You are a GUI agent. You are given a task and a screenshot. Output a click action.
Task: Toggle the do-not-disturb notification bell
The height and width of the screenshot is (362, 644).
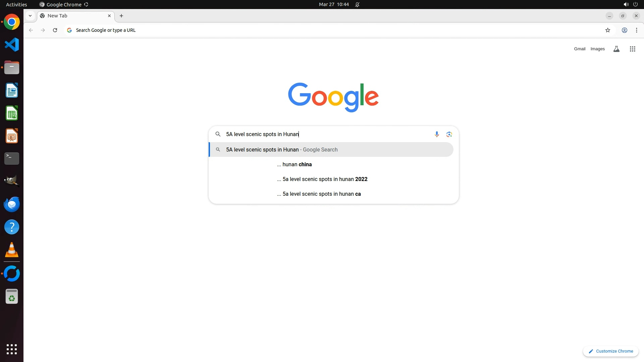pos(357,4)
